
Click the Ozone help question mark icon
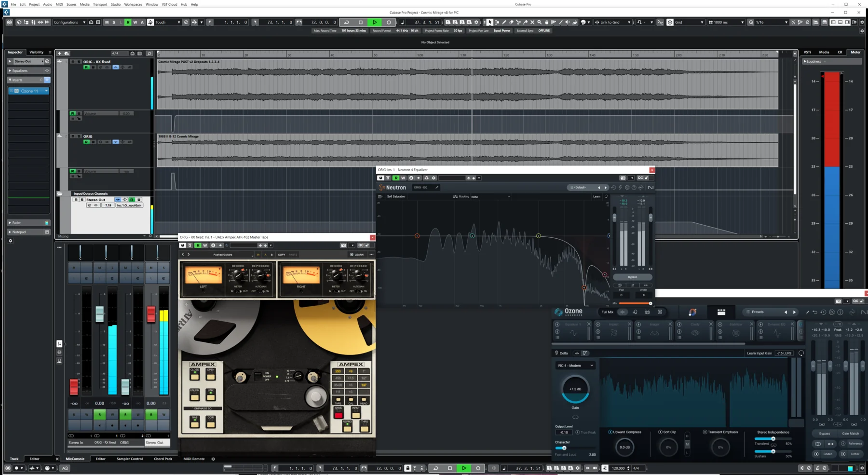click(840, 312)
